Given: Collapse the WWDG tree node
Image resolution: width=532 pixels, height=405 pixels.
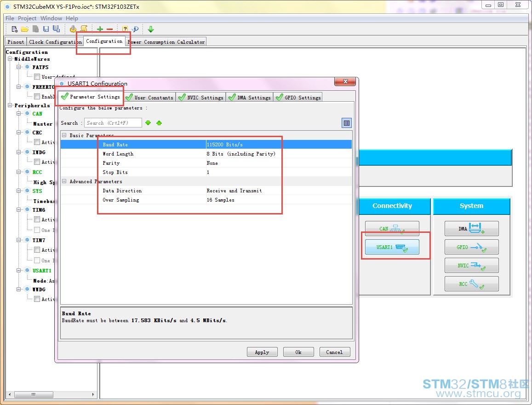Looking at the screenshot, I should click(x=19, y=289).
